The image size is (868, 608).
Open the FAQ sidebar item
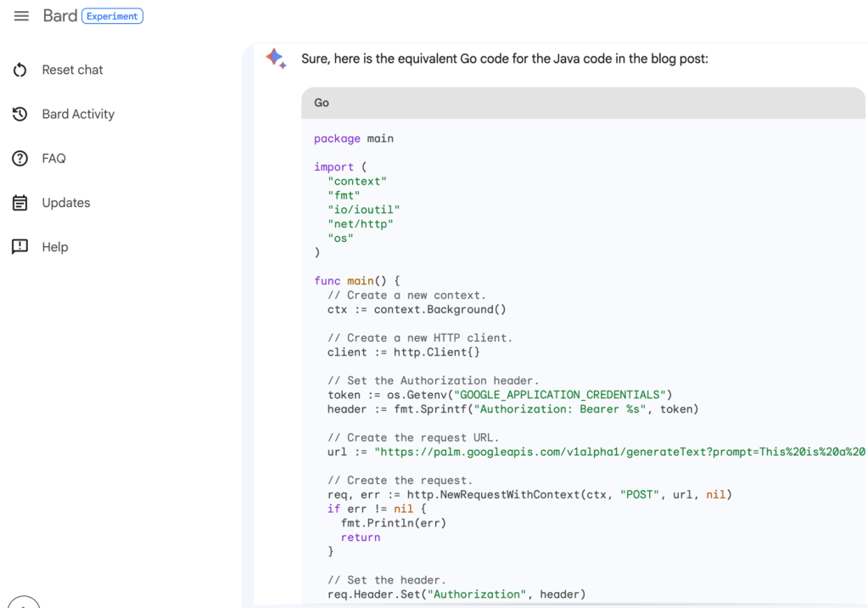click(x=53, y=159)
